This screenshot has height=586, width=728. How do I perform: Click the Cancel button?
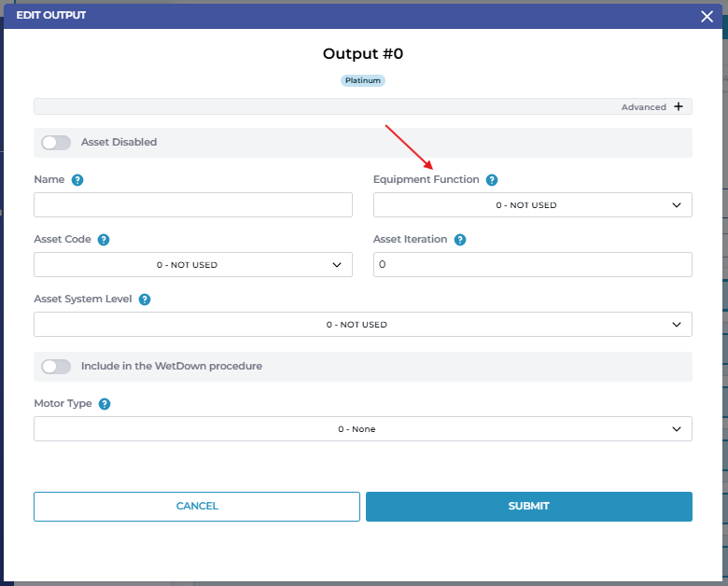pos(197,507)
